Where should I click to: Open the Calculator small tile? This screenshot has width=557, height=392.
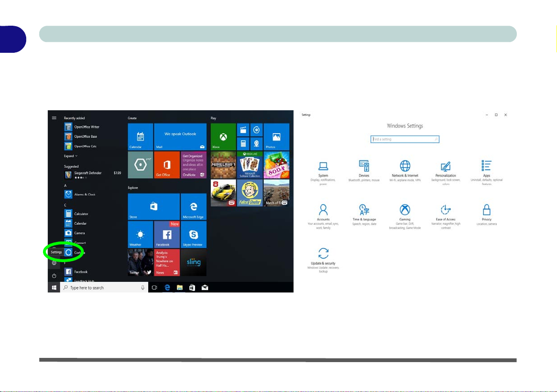point(243,143)
